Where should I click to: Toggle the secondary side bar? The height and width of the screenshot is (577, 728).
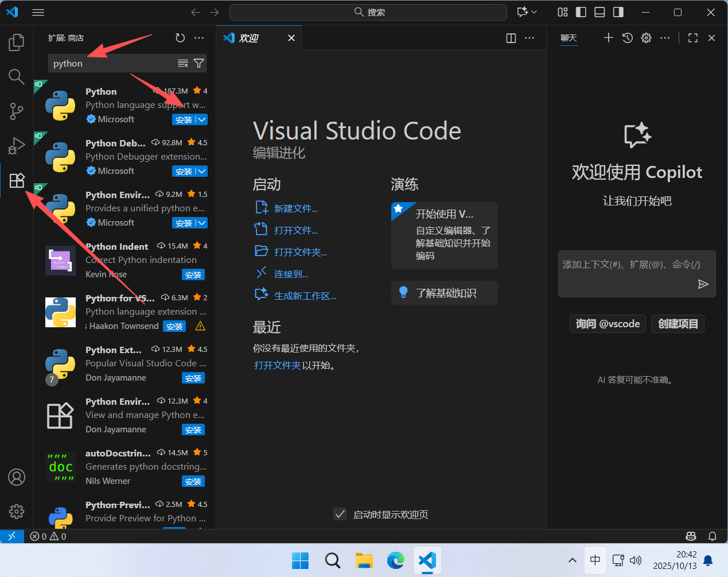coord(618,12)
